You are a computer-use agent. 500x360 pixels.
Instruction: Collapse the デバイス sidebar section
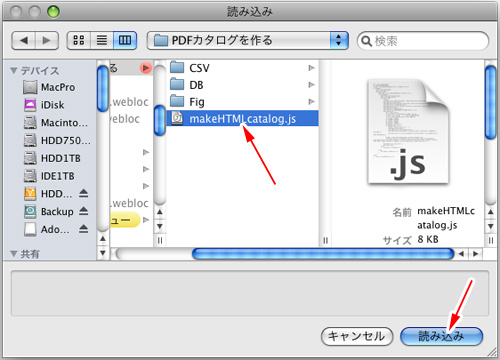click(14, 71)
